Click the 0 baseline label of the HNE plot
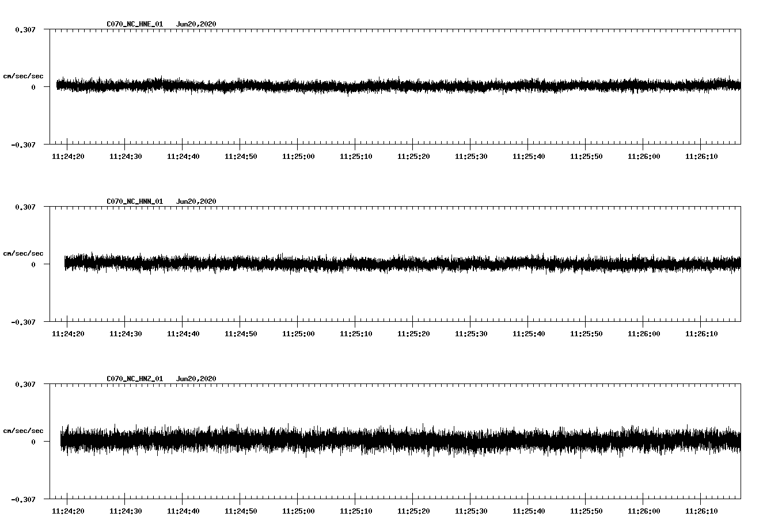Viewport: 782px width, 532px height. pyautogui.click(x=33, y=87)
